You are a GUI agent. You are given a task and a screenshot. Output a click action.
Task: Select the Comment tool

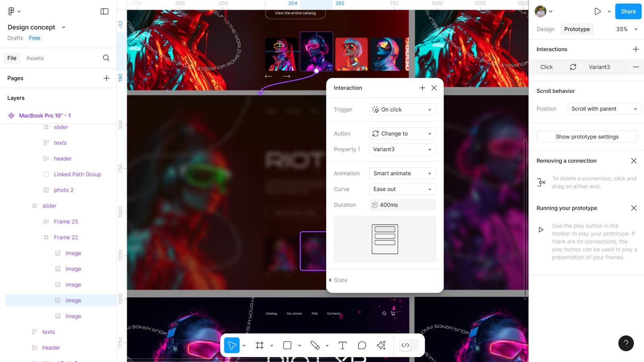(362, 346)
